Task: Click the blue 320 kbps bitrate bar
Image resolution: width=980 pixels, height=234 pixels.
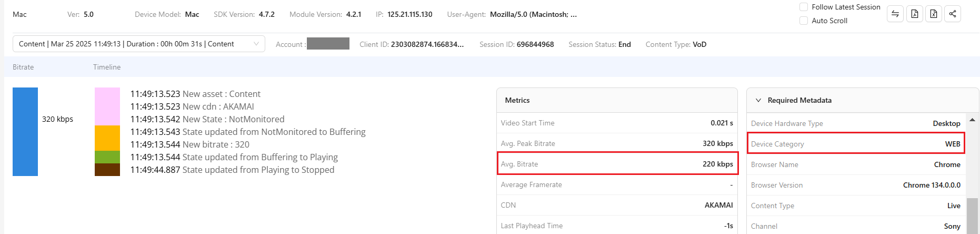Action: coord(25,132)
